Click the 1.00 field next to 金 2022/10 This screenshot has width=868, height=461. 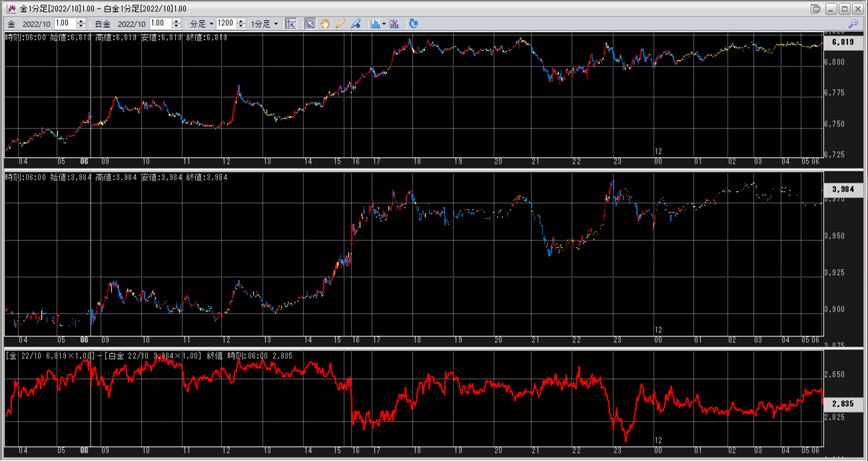point(65,23)
